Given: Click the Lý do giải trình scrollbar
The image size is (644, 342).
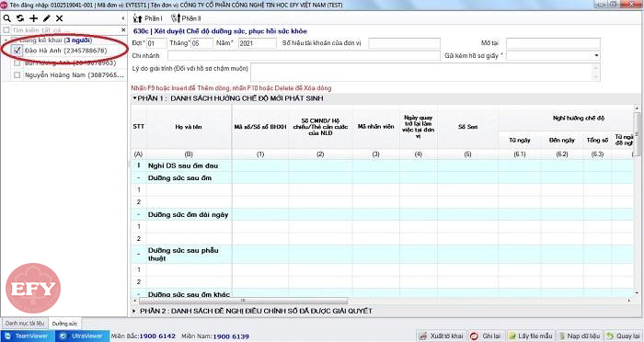Looking at the screenshot, I should (x=596, y=73).
